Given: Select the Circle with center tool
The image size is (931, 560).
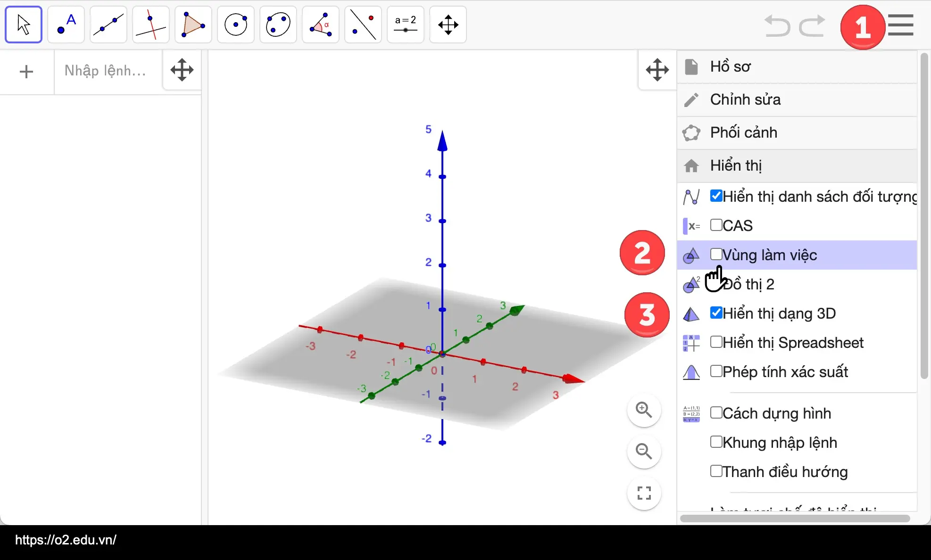Looking at the screenshot, I should click(236, 25).
